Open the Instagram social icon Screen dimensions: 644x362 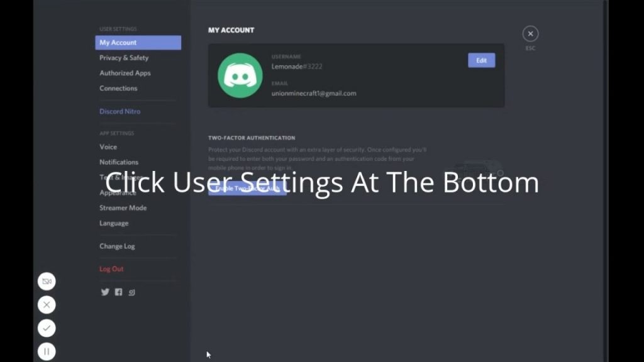pos(131,292)
